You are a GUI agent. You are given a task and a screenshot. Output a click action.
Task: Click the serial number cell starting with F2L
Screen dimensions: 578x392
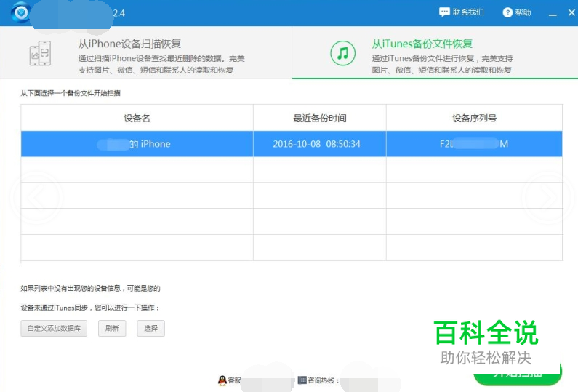(x=474, y=144)
